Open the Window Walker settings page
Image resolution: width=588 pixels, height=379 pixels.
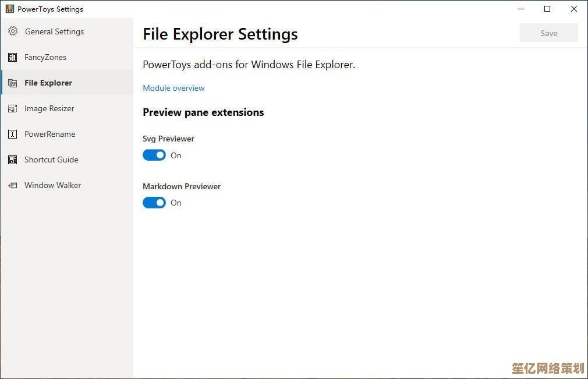(52, 185)
